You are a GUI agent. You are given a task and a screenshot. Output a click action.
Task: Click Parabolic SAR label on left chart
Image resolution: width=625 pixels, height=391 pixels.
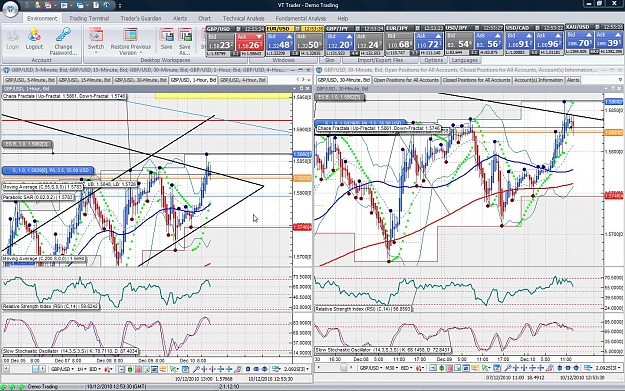click(39, 197)
